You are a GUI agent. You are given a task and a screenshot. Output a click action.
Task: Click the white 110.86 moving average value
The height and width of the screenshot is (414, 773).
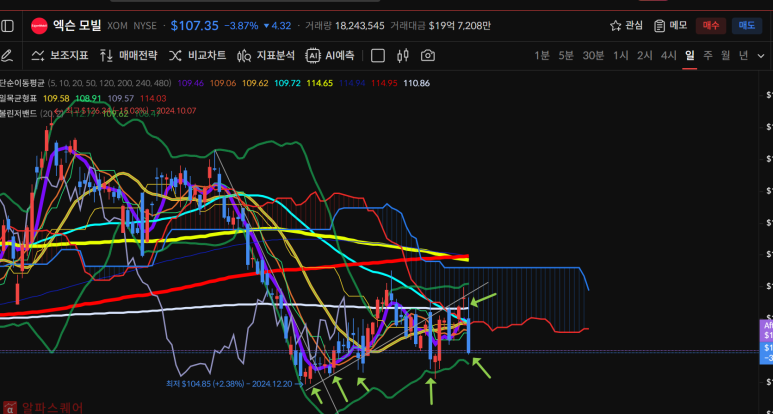point(416,83)
